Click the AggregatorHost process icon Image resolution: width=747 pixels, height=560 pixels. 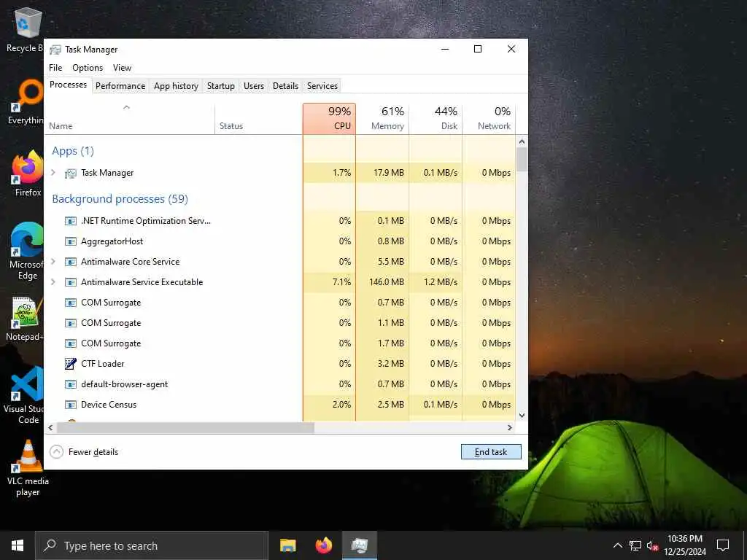click(x=71, y=241)
